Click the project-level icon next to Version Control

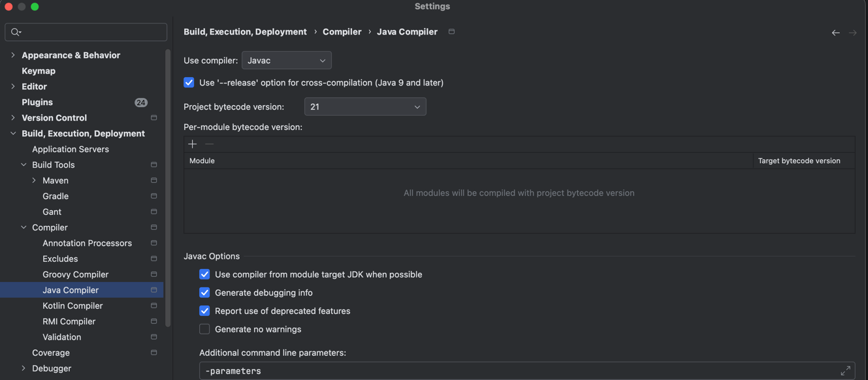pyautogui.click(x=154, y=118)
